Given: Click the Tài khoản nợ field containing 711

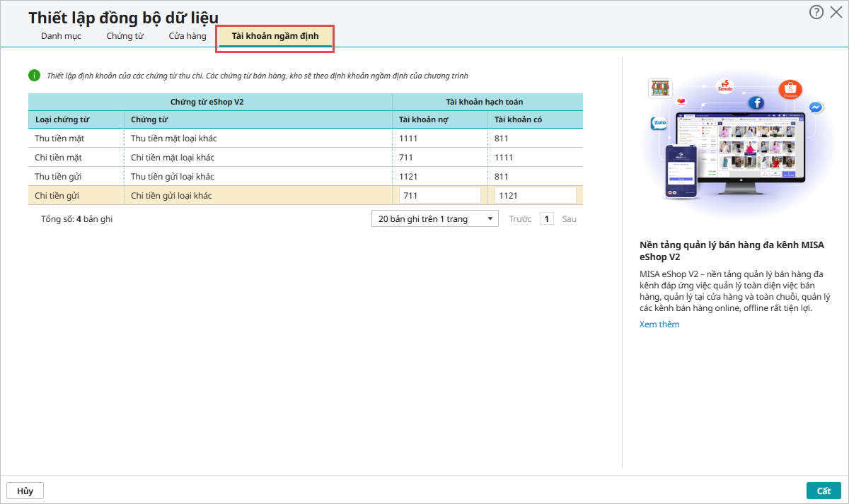Looking at the screenshot, I should pyautogui.click(x=440, y=196).
